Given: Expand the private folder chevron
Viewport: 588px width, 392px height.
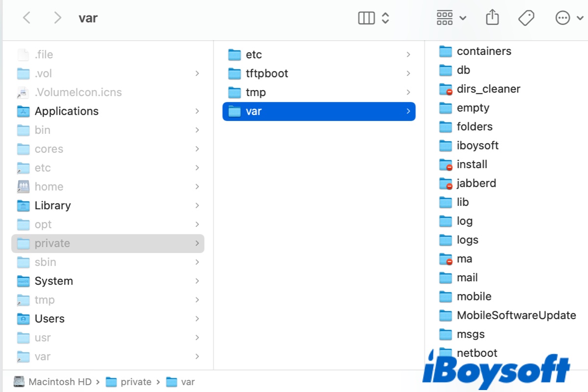Looking at the screenshot, I should coord(197,244).
